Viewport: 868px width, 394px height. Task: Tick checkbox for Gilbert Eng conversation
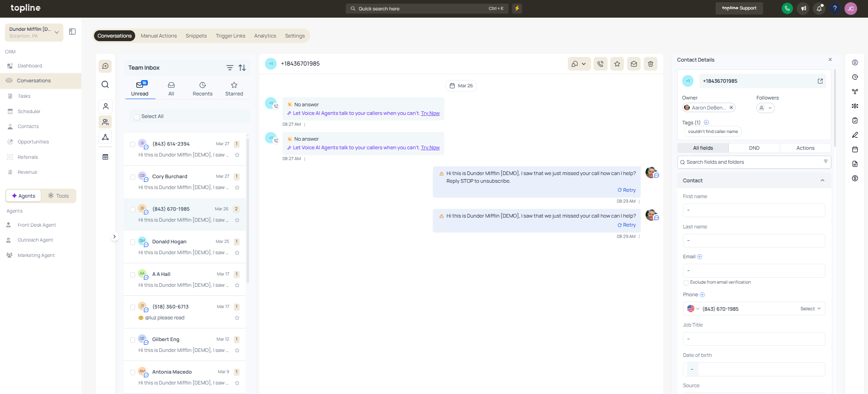132,340
